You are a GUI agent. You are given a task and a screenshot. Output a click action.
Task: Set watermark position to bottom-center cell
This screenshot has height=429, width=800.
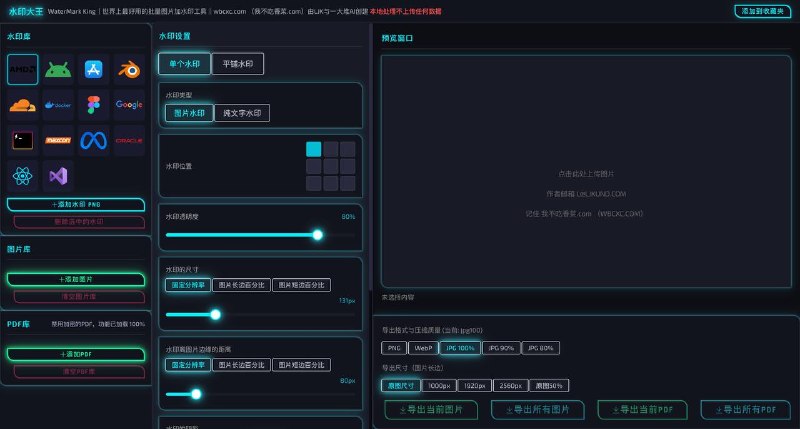tap(331, 183)
